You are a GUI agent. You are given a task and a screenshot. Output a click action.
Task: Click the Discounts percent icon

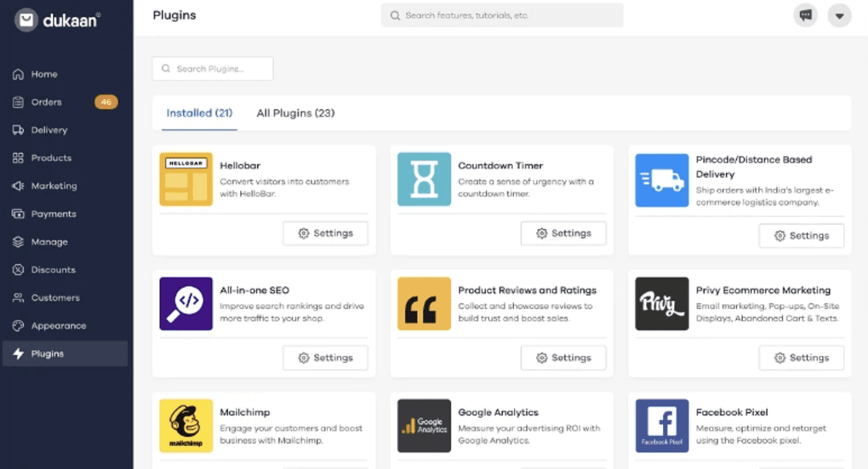click(18, 270)
